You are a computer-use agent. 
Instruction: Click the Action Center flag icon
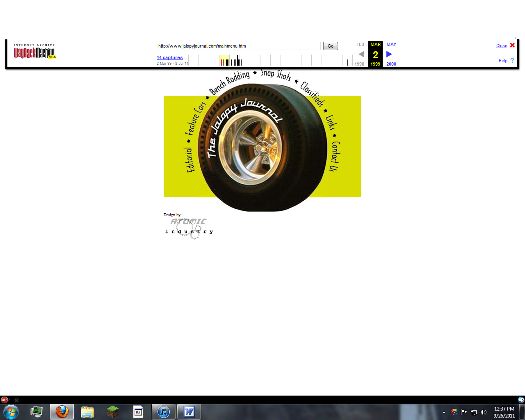click(464, 412)
